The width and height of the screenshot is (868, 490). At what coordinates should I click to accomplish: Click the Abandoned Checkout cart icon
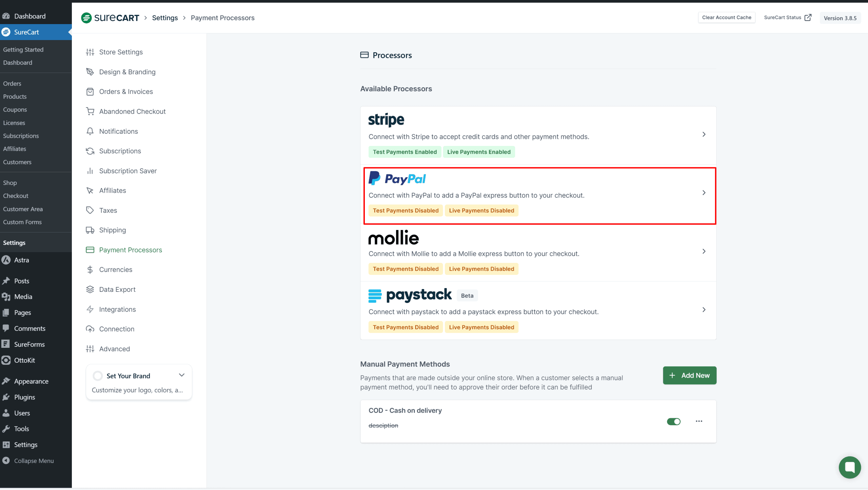point(90,111)
